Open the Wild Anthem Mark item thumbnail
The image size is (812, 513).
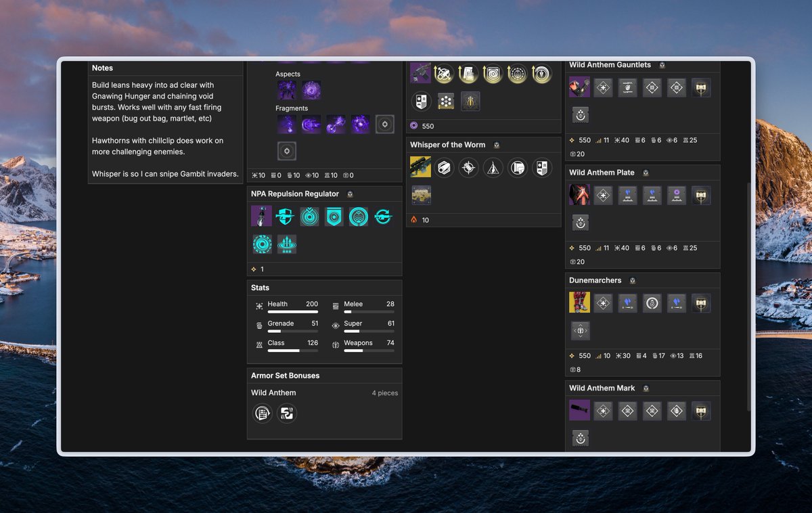point(580,410)
